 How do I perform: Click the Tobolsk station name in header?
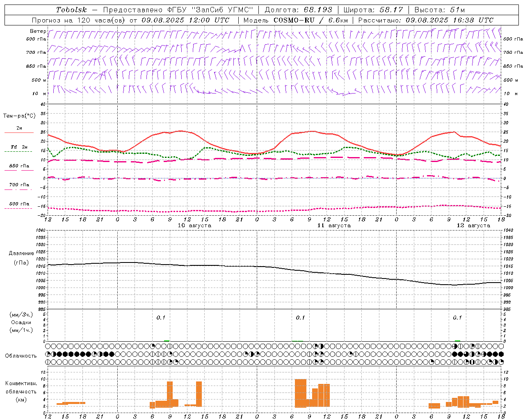coord(71,10)
